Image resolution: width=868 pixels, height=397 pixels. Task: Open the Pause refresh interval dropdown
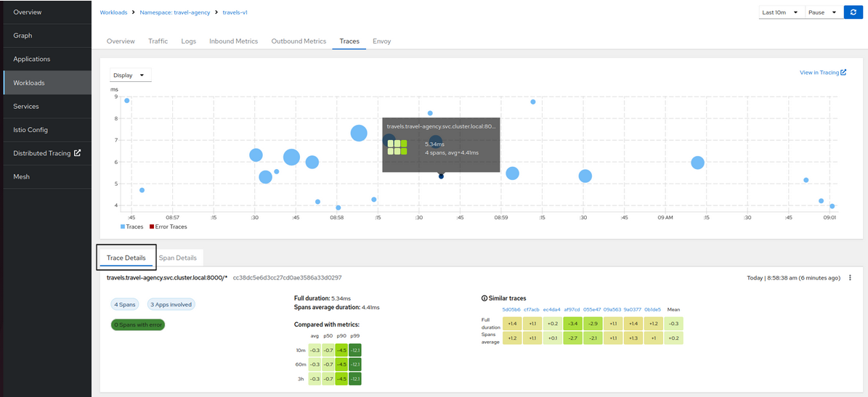tap(824, 12)
